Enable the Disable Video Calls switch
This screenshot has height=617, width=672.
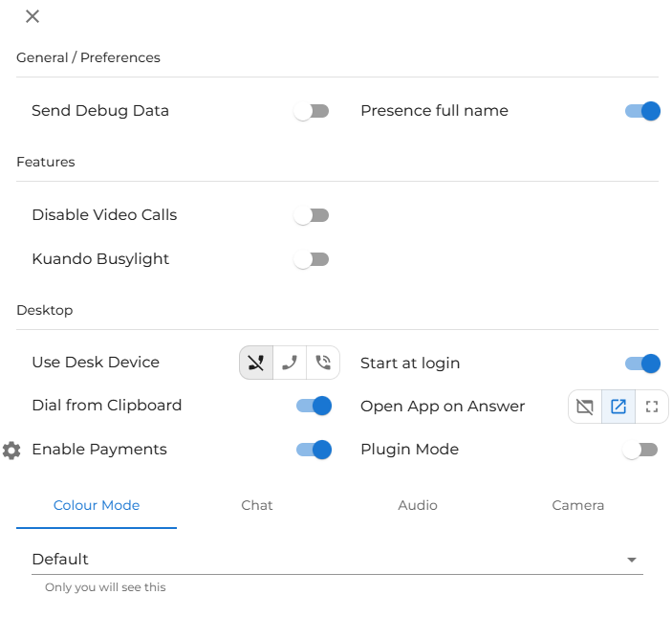[312, 215]
